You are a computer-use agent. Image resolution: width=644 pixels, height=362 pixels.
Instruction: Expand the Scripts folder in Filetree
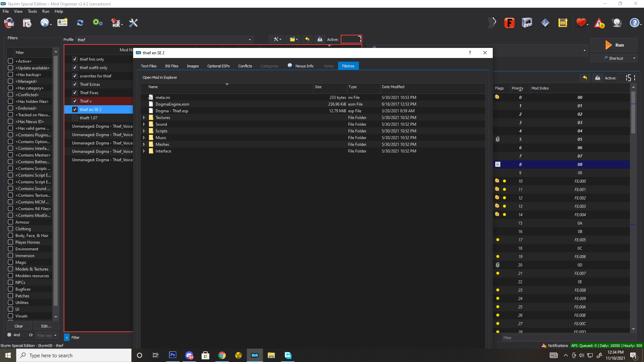coord(144,131)
